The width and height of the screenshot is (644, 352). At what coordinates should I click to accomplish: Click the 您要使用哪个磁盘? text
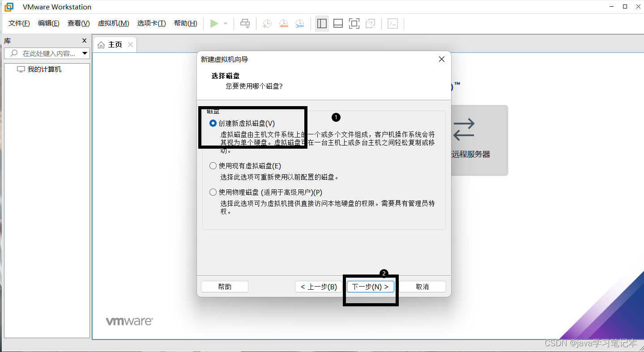tap(254, 86)
